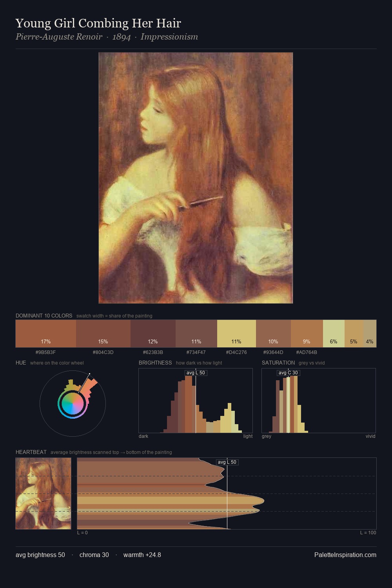The height and width of the screenshot is (588, 392).
Task: Click the 'Impressionism' style label
Action: pyautogui.click(x=169, y=37)
